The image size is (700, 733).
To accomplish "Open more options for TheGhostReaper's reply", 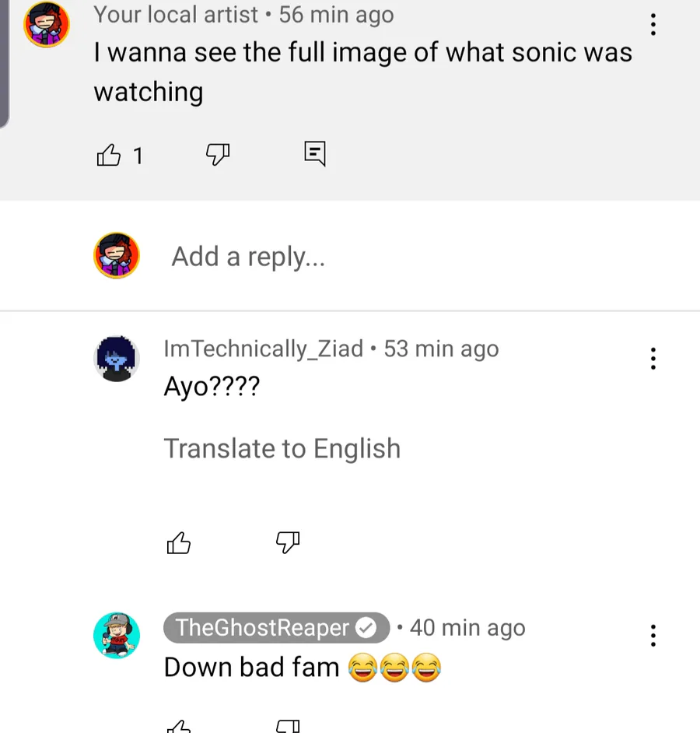I will (653, 636).
